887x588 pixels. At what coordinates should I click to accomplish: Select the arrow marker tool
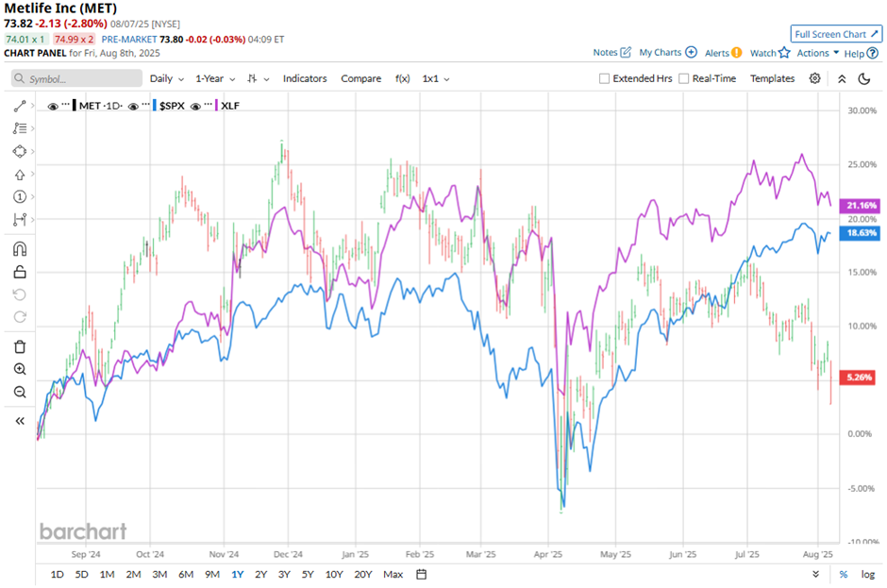(20, 175)
